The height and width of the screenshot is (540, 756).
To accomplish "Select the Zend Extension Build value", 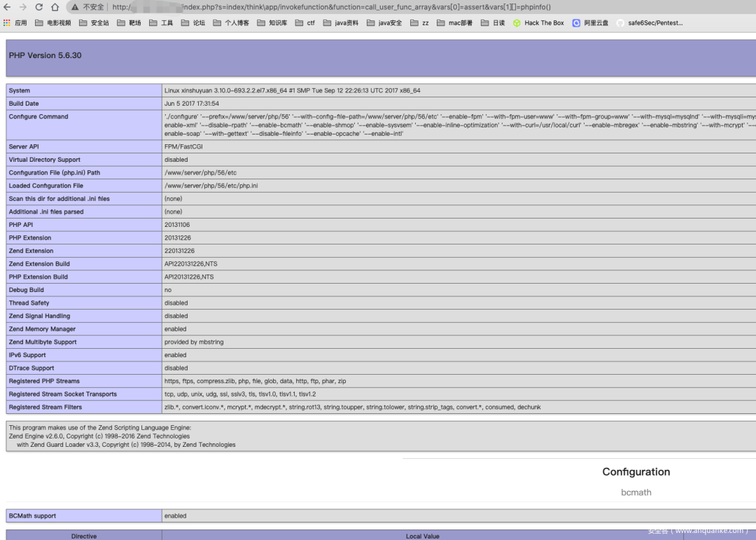I will tap(191, 264).
